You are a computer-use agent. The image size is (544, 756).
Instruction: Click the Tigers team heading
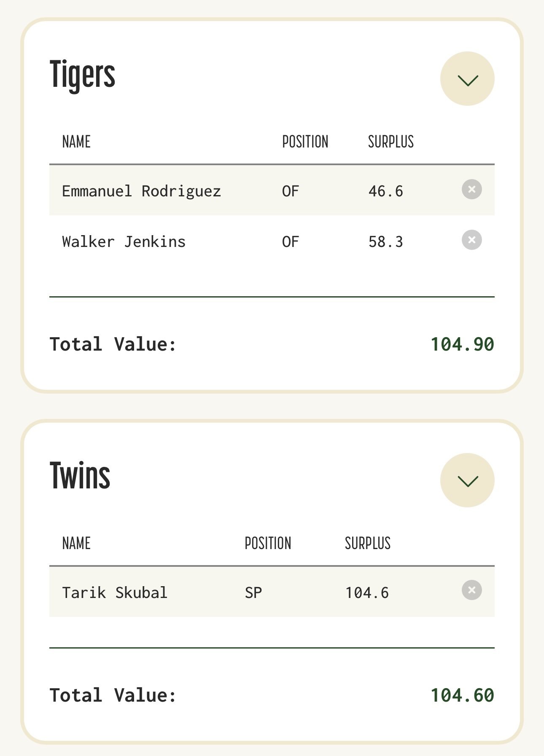pos(83,75)
